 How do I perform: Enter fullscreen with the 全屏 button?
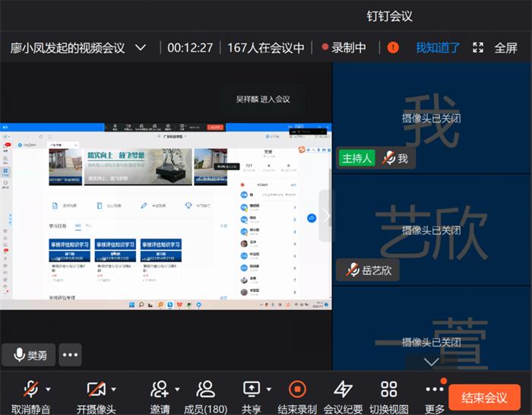coord(496,48)
